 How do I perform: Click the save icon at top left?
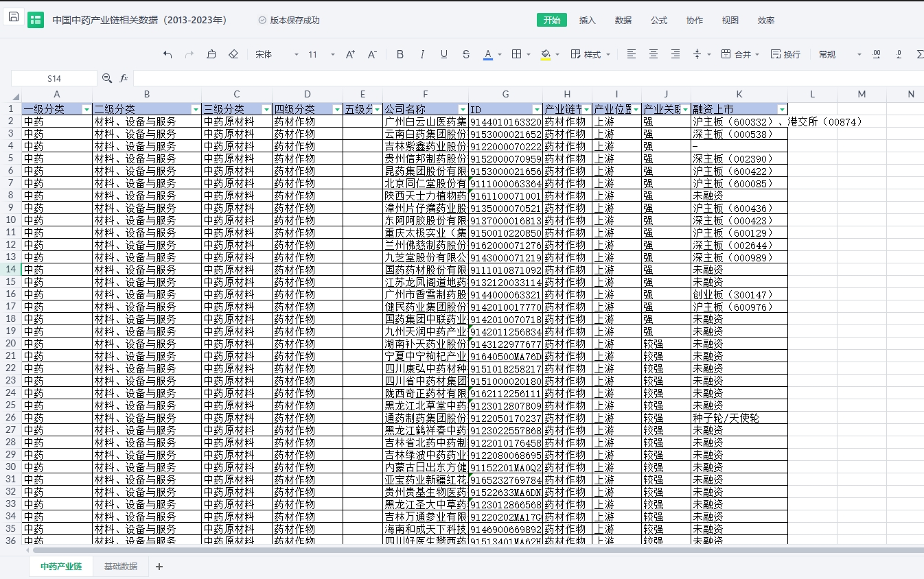click(14, 18)
